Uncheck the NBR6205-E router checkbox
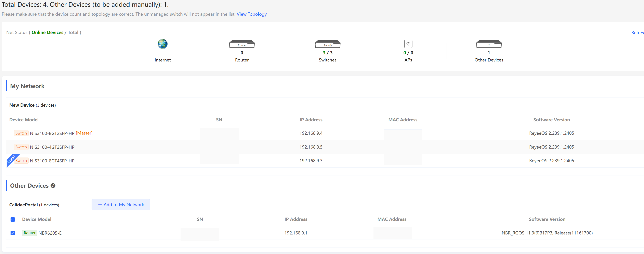 point(13,233)
